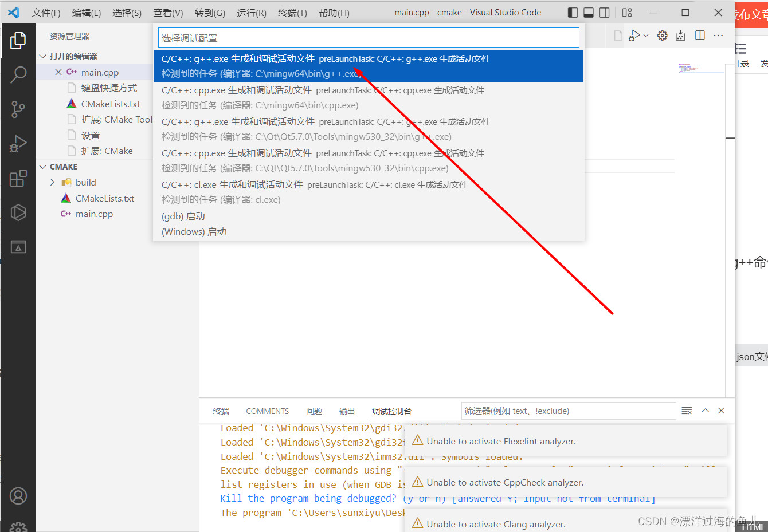This screenshot has height=532, width=768.
Task: Select the (gdb) 启动 configuration
Action: pyautogui.click(x=369, y=216)
